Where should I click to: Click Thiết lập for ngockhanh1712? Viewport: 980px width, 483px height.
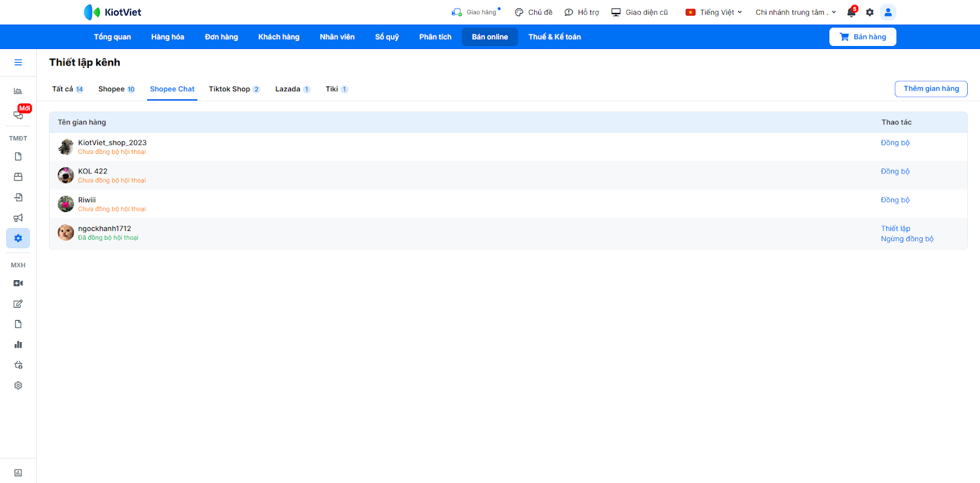895,229
